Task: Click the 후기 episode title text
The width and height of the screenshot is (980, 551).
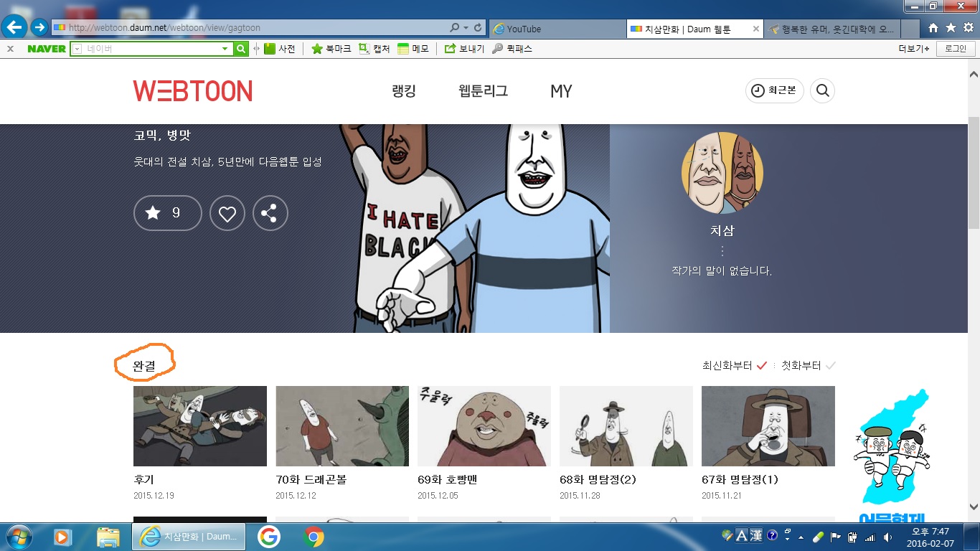Action: pos(143,479)
